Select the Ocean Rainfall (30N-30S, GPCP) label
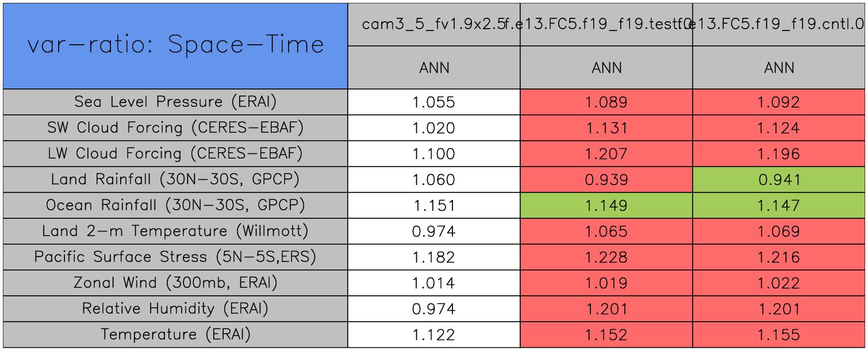The image size is (868, 351). pyautogui.click(x=175, y=205)
